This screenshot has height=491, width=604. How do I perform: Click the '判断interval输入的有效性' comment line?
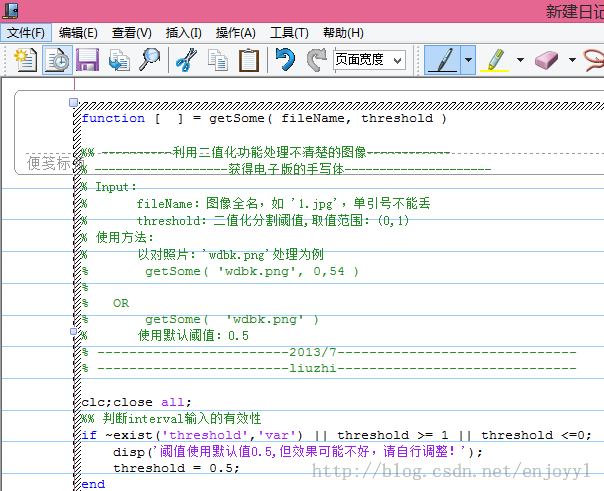click(182, 419)
